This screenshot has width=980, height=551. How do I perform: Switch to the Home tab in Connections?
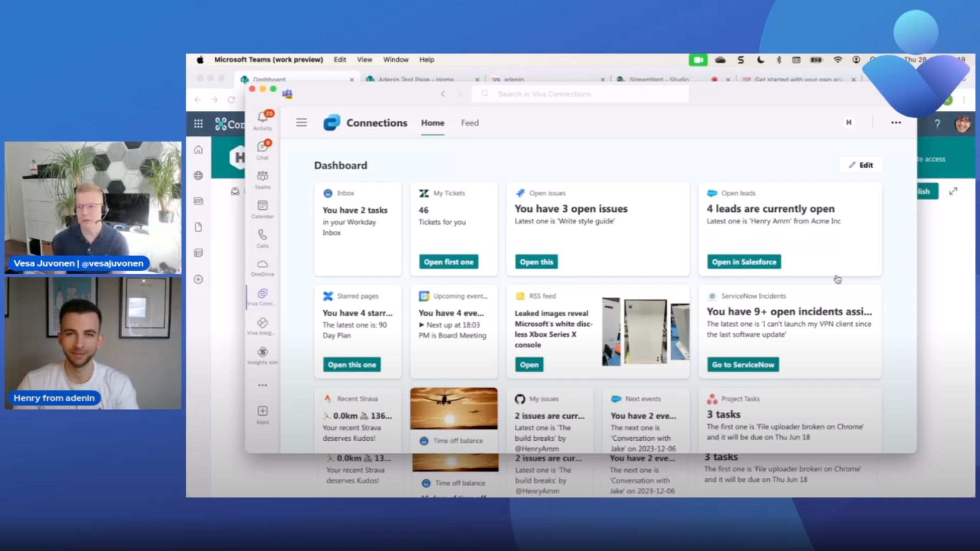(433, 123)
